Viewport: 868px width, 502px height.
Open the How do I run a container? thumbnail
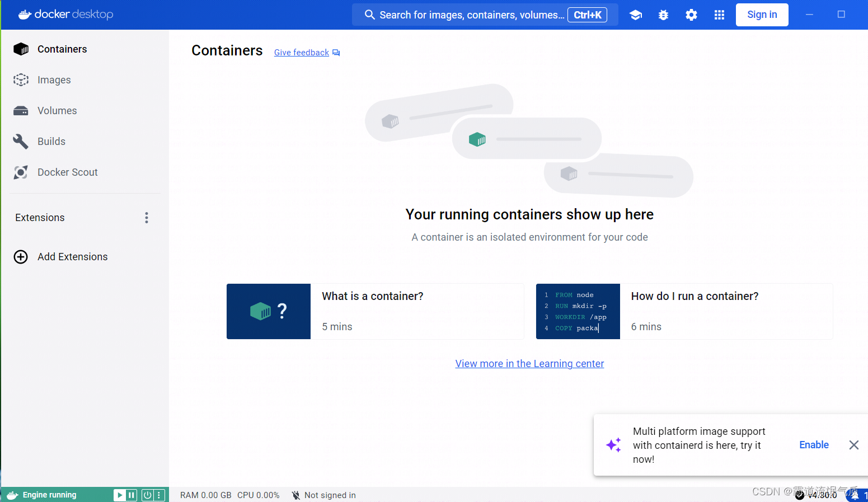[578, 311]
